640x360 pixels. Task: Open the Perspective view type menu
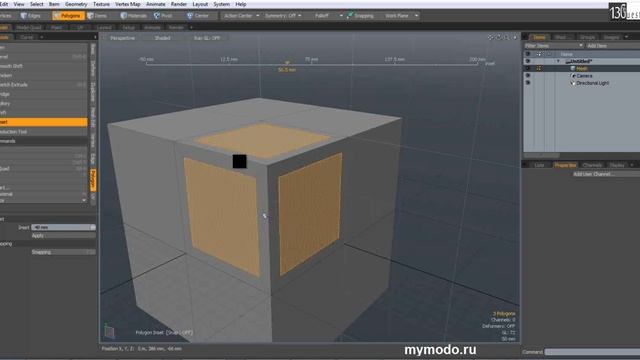pos(122,38)
